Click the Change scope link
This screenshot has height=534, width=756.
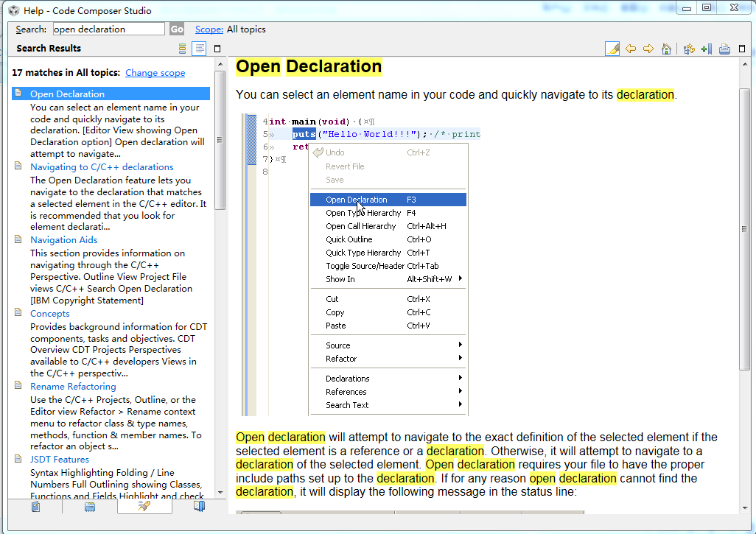[x=155, y=73]
